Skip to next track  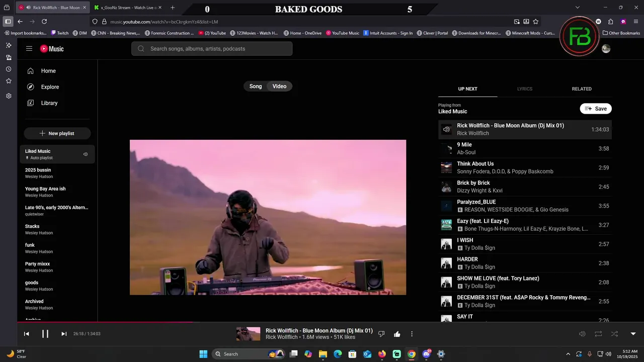64,334
